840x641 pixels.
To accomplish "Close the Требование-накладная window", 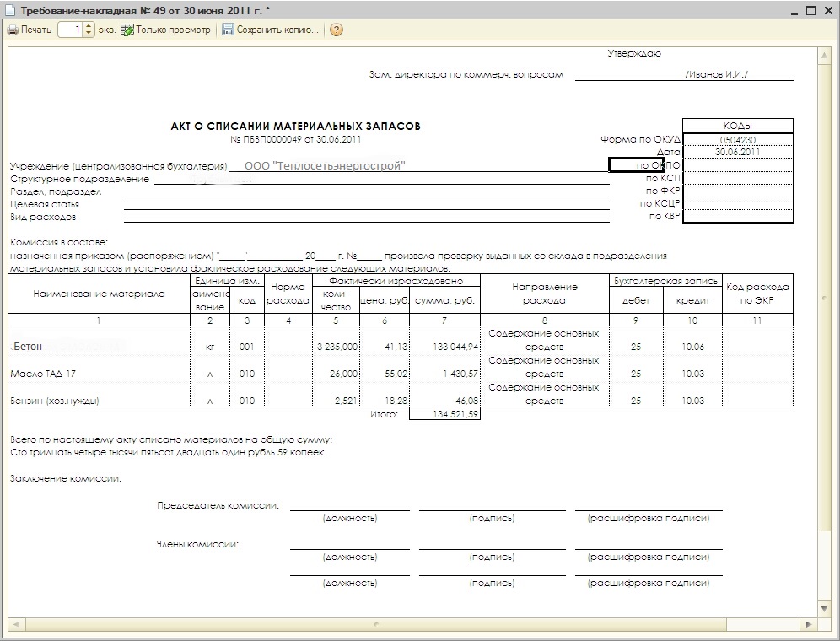I will 827,10.
